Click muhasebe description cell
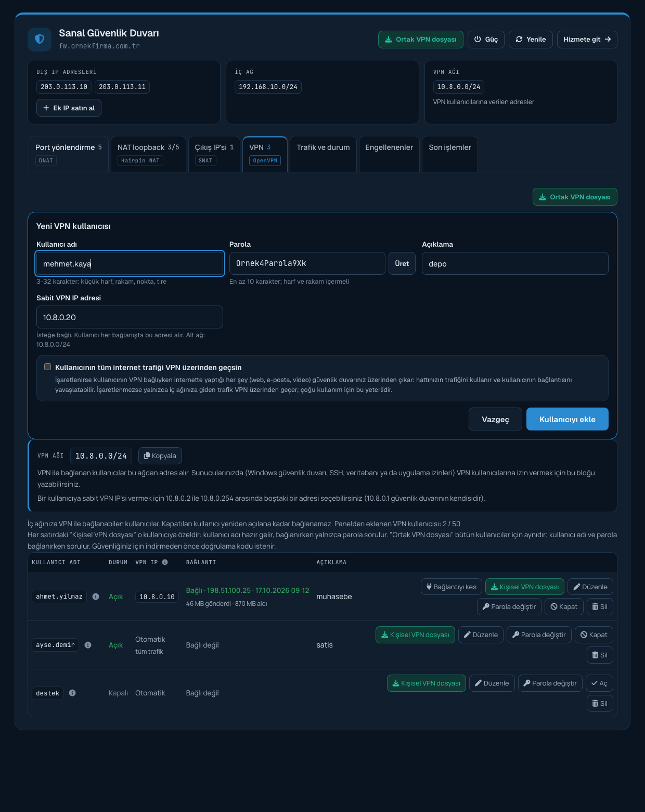The width and height of the screenshot is (645, 812). [334, 597]
